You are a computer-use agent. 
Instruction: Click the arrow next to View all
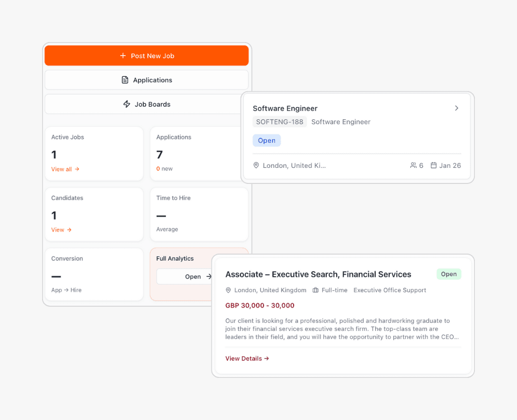[x=78, y=169]
